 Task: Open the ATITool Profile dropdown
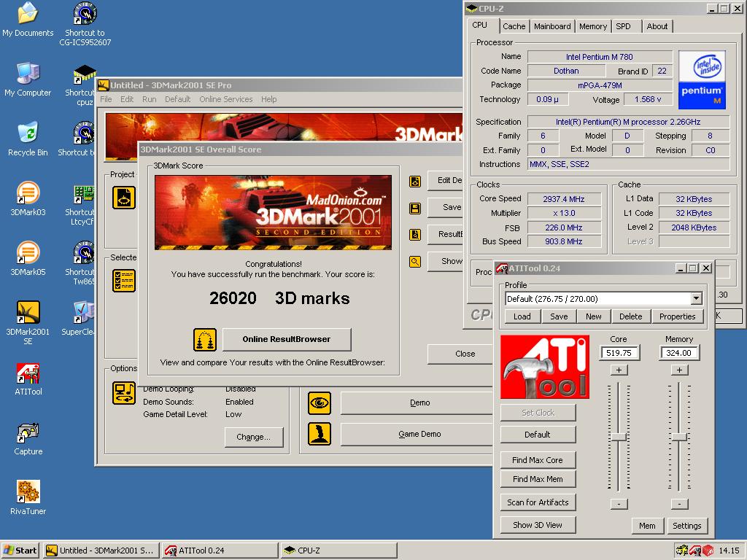pos(696,298)
